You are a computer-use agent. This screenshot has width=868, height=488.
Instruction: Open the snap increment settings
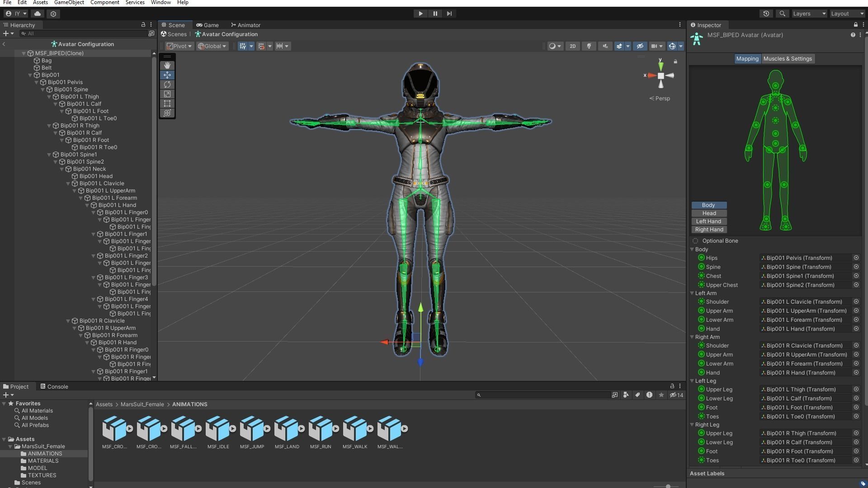pos(282,46)
